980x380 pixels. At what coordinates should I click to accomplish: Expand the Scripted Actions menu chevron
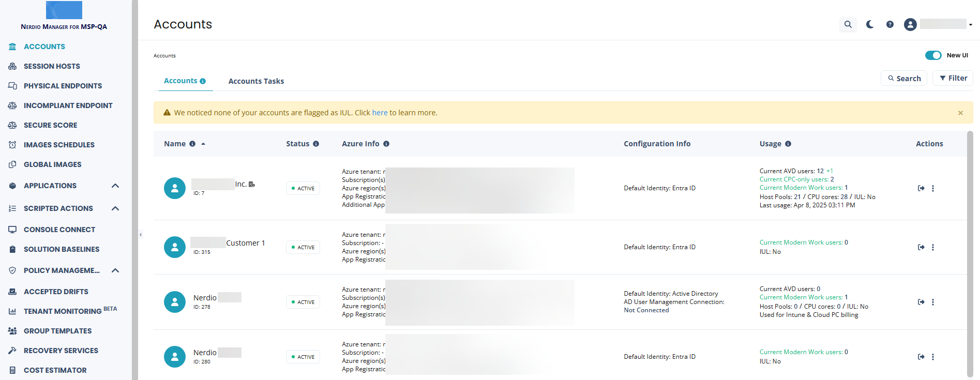115,208
